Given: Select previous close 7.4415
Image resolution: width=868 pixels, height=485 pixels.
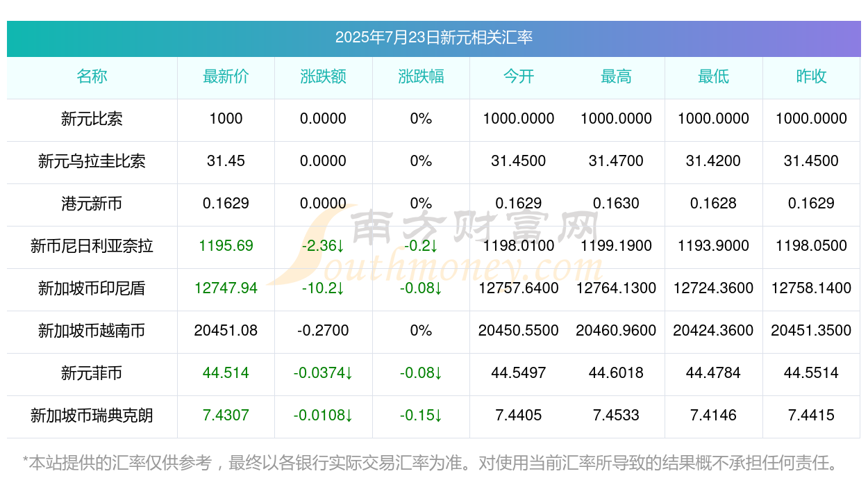Looking at the screenshot, I should click(811, 416).
